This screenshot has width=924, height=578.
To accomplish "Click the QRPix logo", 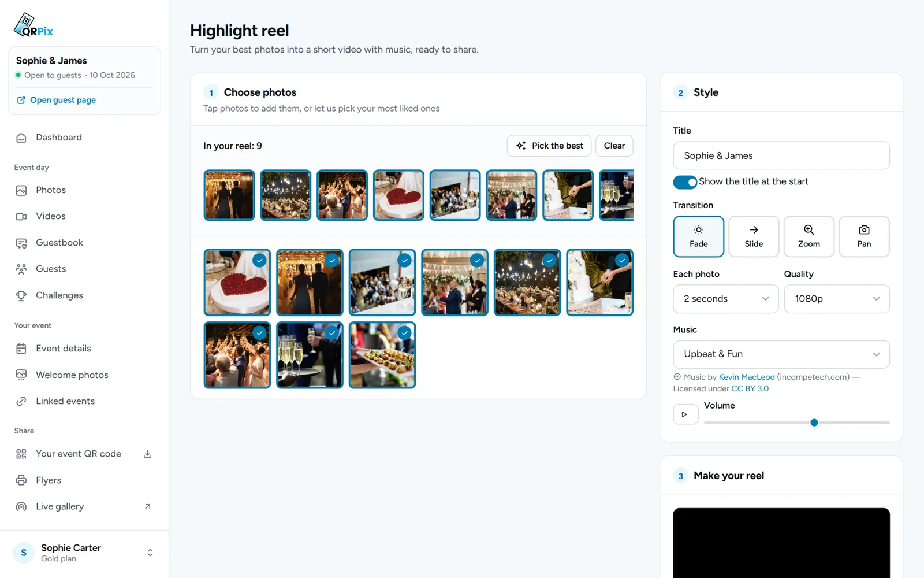I will point(33,25).
